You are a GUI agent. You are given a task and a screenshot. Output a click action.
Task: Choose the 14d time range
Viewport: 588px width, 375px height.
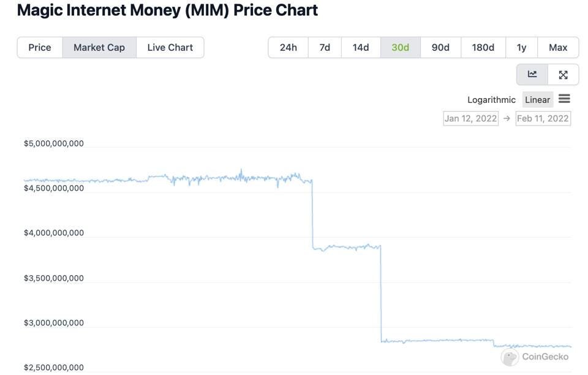pyautogui.click(x=361, y=48)
